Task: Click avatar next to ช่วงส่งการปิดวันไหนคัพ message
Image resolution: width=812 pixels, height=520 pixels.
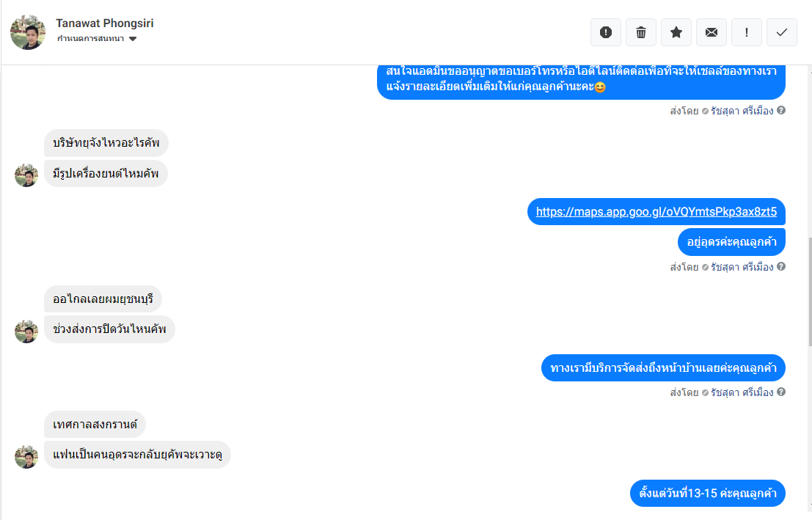Action: 26,332
